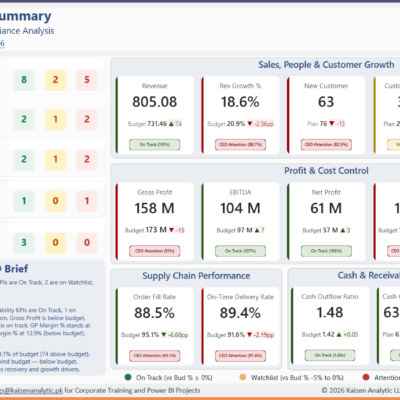Click the -6.60pp variance in Order Fill Rate card
The width and height of the screenshot is (400, 400).
[x=178, y=335]
